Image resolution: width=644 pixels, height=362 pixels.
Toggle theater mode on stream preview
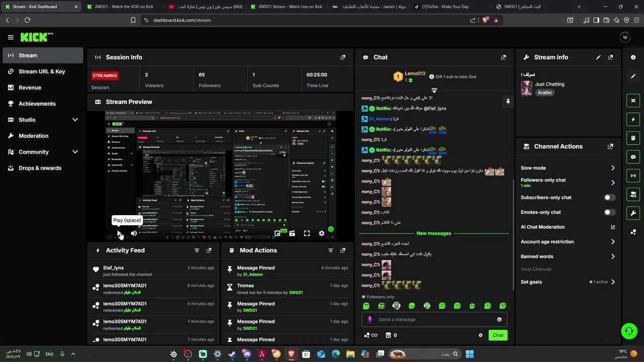(x=292, y=233)
